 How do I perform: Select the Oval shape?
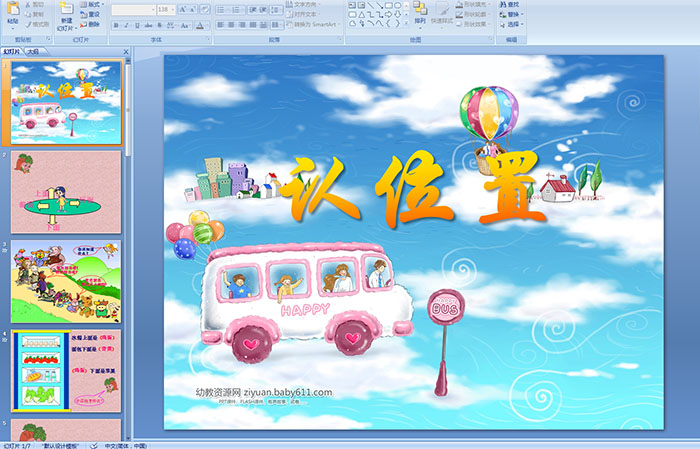point(398,5)
